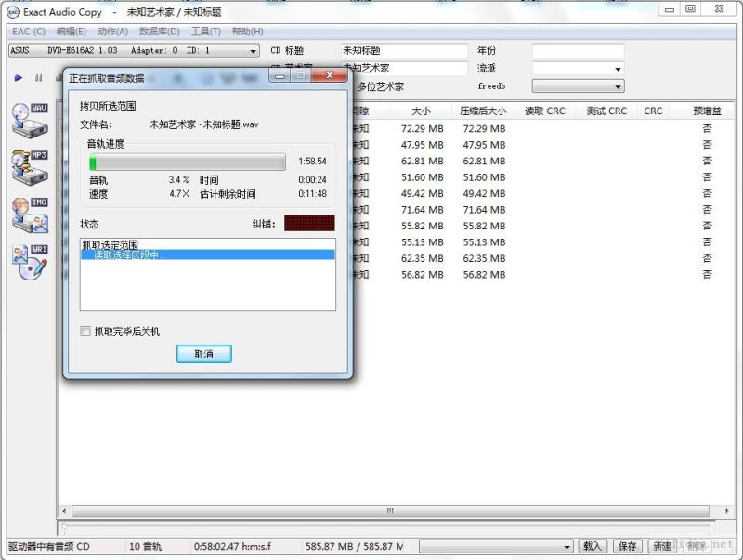The width and height of the screenshot is (743, 560).
Task: Click the 取消 cancel button
Action: [x=203, y=354]
